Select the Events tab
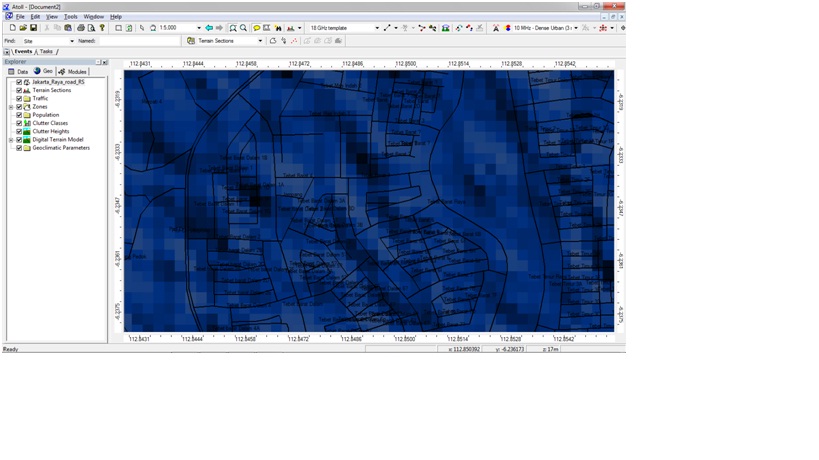Image resolution: width=819 pixels, height=460 pixels. [23, 52]
